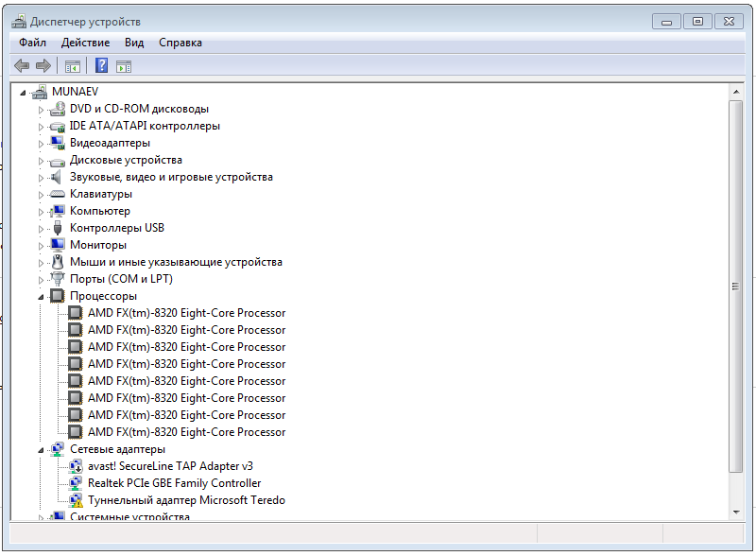Click the DVD and CD-ROM drive icon
Image resolution: width=756 pixels, height=556 pixels.
(x=57, y=109)
